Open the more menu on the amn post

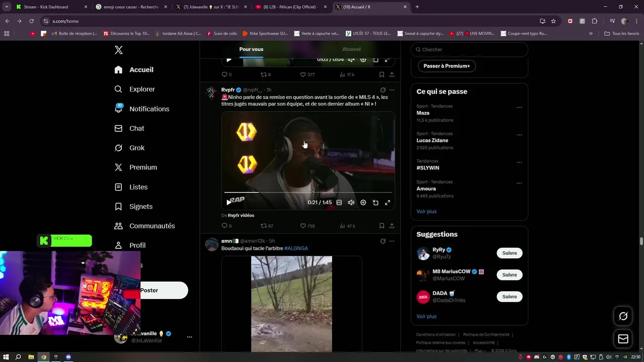click(392, 241)
